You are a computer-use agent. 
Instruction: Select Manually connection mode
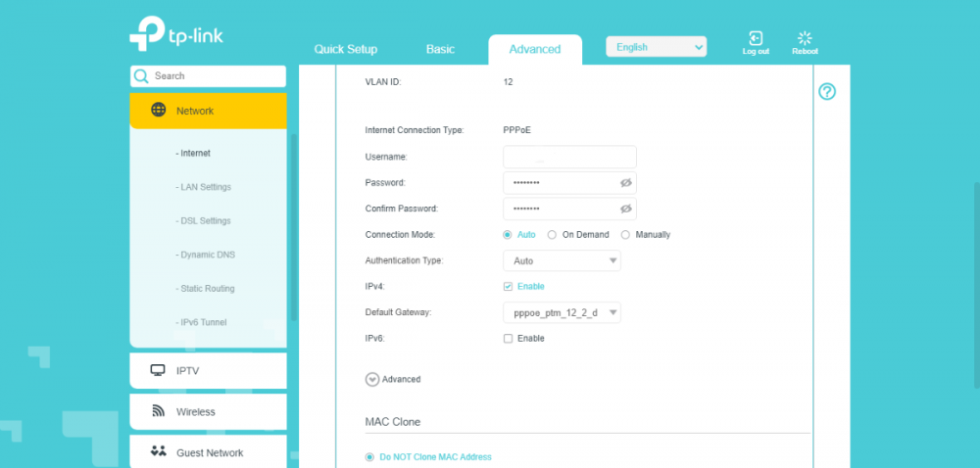[x=626, y=235]
